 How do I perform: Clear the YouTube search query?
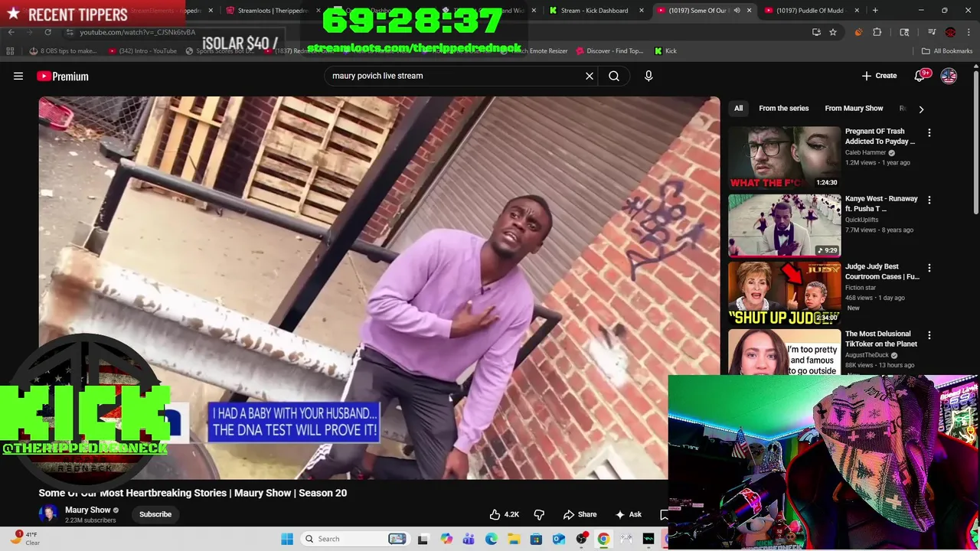[590, 76]
